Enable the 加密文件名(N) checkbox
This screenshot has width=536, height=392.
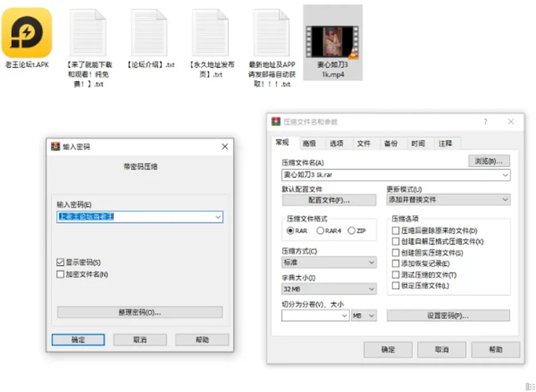[x=60, y=274]
